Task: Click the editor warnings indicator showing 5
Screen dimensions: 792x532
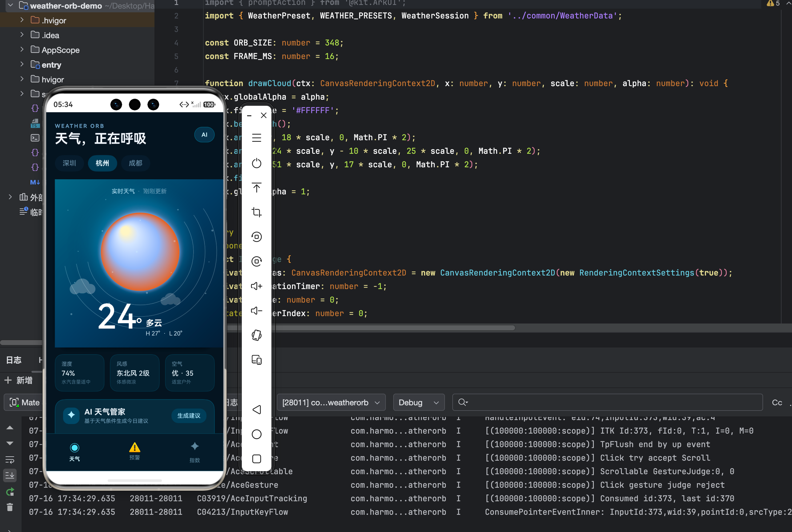Action: tap(773, 3)
